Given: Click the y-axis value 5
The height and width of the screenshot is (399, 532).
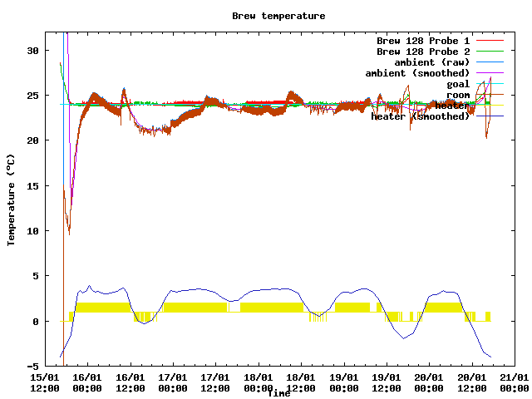Looking at the screenshot, I should coord(36,276).
